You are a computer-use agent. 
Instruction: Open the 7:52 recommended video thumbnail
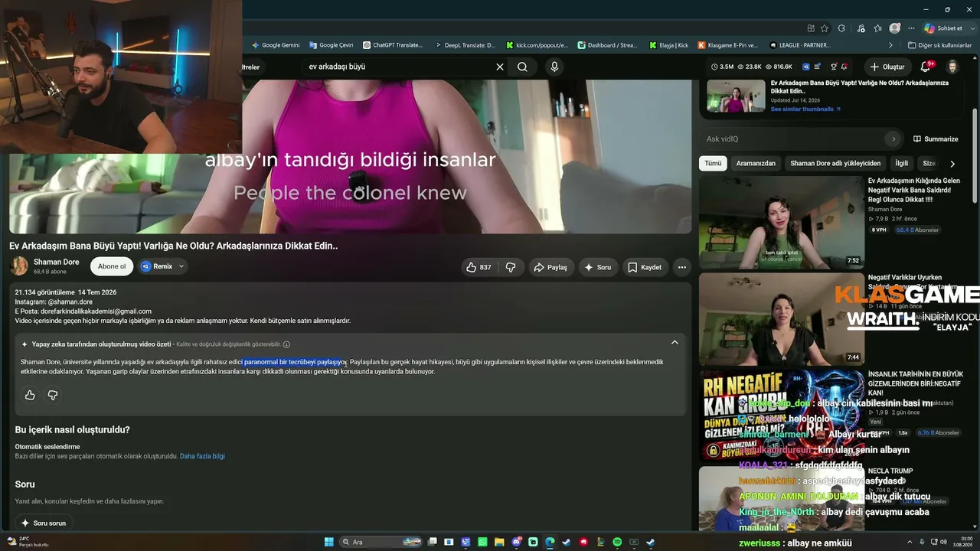[x=781, y=222]
